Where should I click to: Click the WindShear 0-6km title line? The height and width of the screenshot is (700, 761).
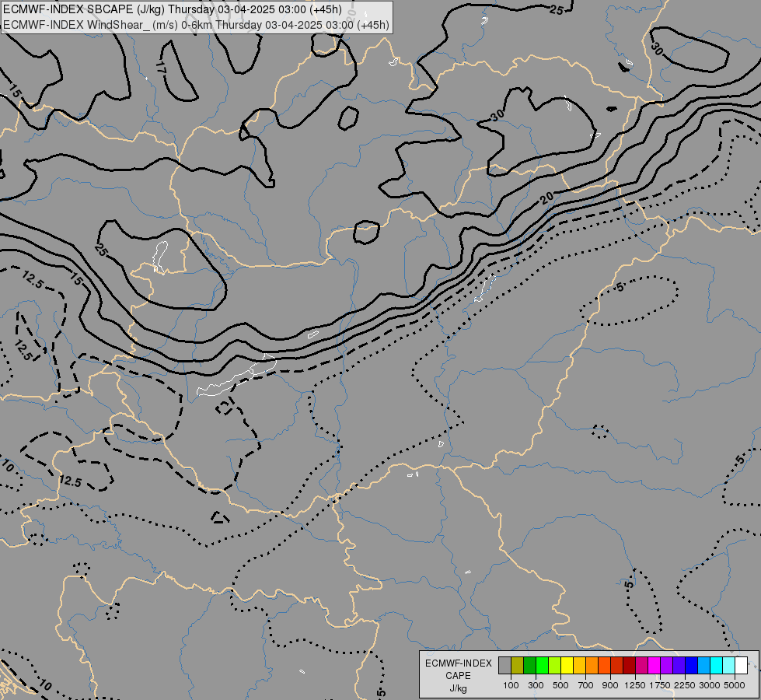[x=196, y=24]
